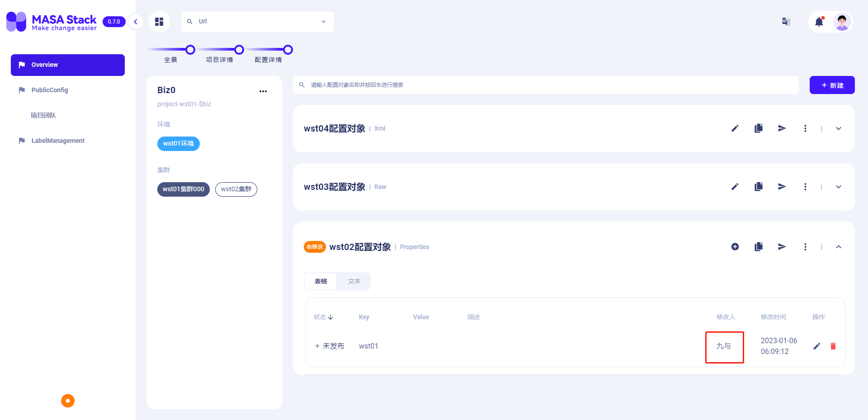The image size is (868, 420).
Task: Collapse the wst02配置对象 panel
Action: [839, 247]
